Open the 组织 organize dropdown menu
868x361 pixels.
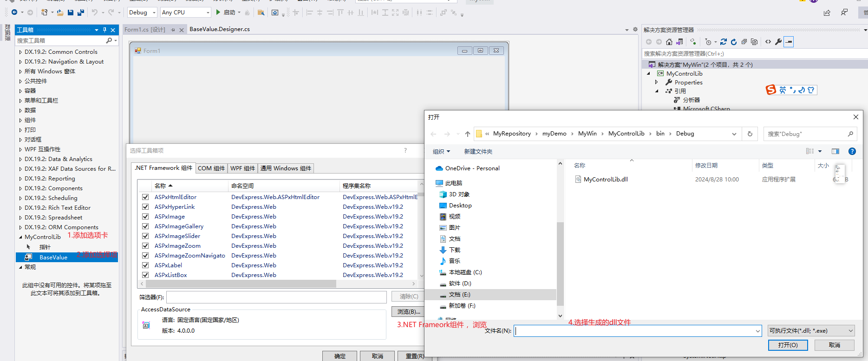tap(441, 151)
